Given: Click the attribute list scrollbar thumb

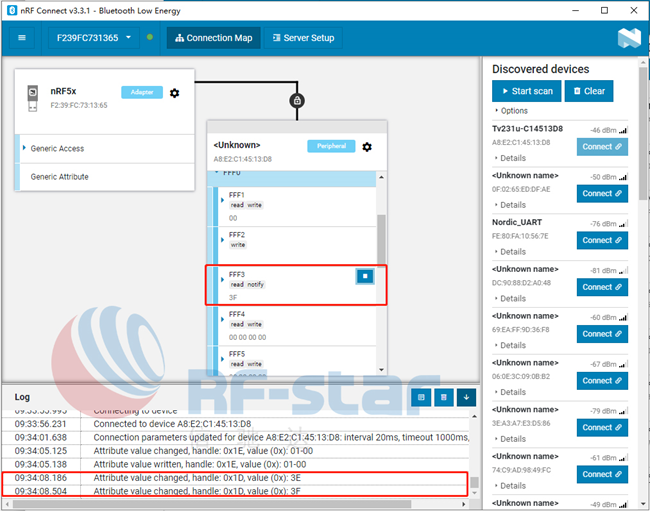Looking at the screenshot, I should 381,239.
